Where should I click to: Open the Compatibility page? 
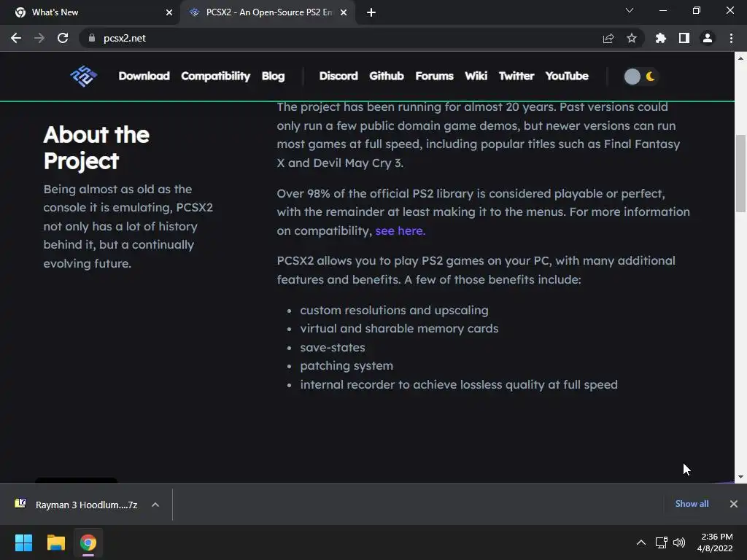click(x=215, y=76)
